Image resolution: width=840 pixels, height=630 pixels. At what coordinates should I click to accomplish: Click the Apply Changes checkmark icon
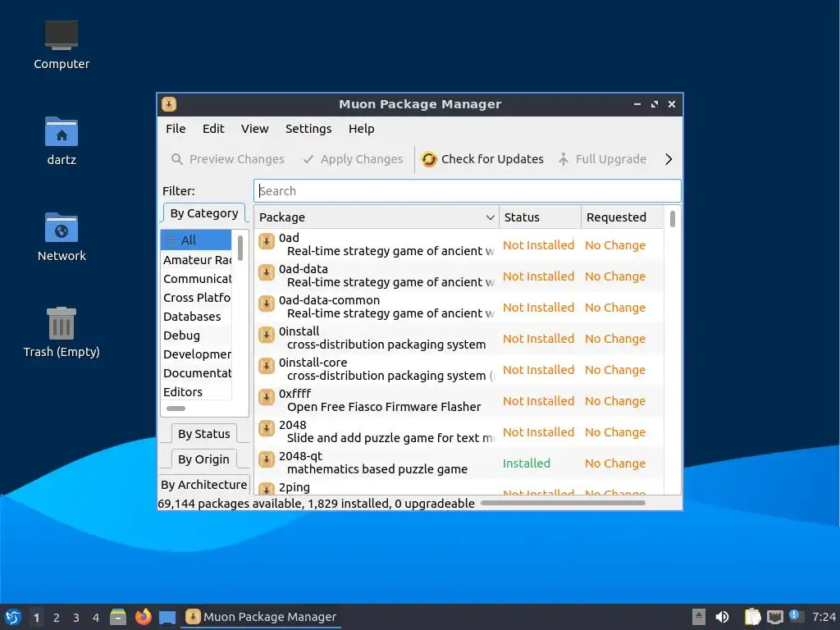(308, 159)
